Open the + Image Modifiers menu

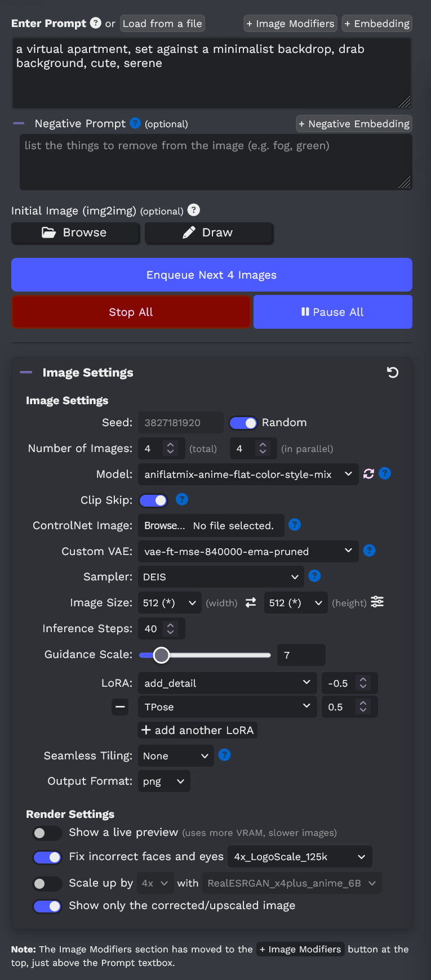point(290,24)
